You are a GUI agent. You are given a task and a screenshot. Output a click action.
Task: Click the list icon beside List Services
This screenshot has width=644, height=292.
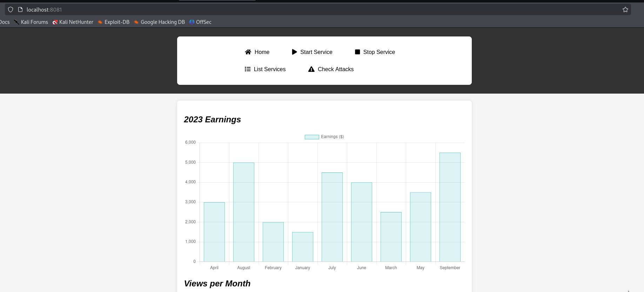(248, 69)
